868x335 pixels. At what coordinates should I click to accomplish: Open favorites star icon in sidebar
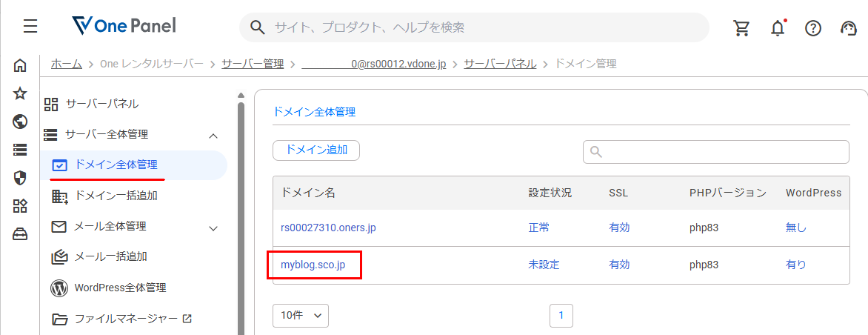(20, 93)
